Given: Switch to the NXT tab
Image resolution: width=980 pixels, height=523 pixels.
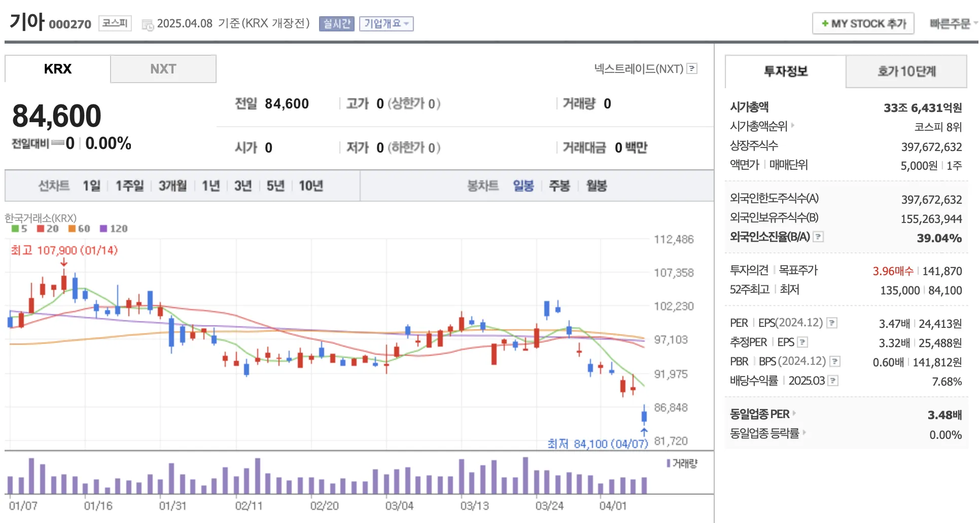Looking at the screenshot, I should [163, 69].
